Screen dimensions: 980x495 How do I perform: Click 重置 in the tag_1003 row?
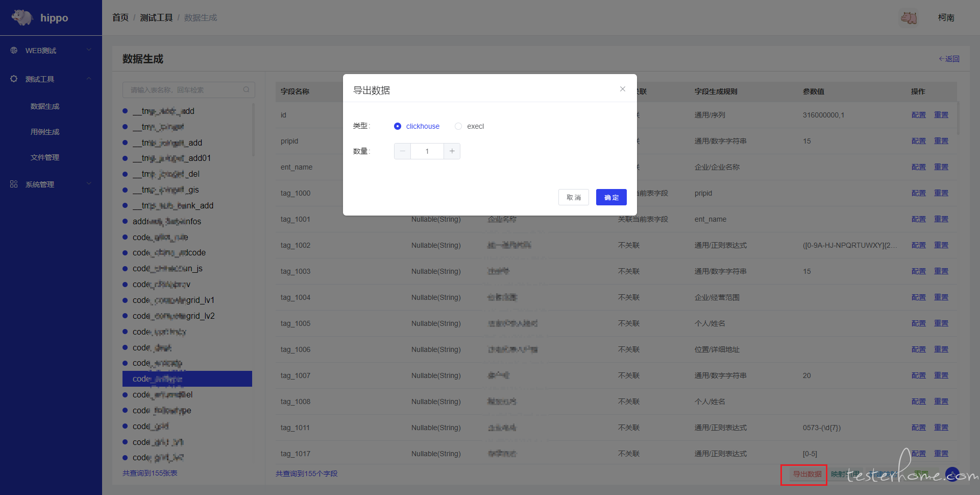point(941,271)
